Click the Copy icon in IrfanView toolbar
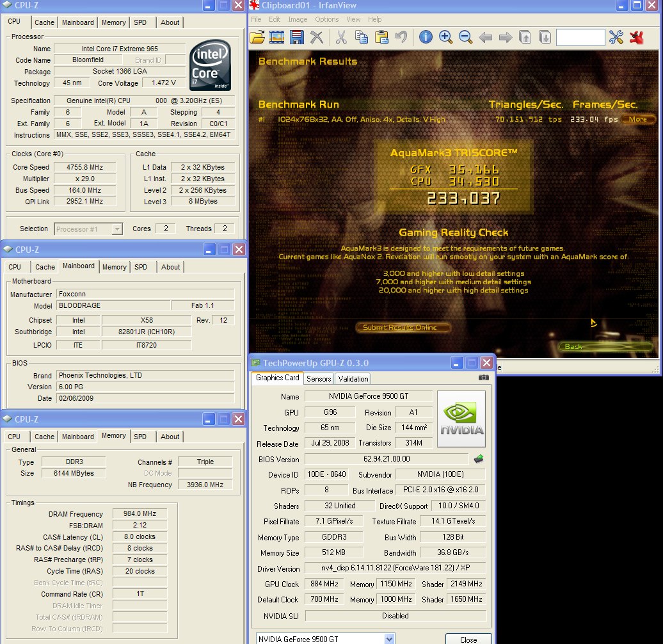The width and height of the screenshot is (663, 644). tap(361, 37)
